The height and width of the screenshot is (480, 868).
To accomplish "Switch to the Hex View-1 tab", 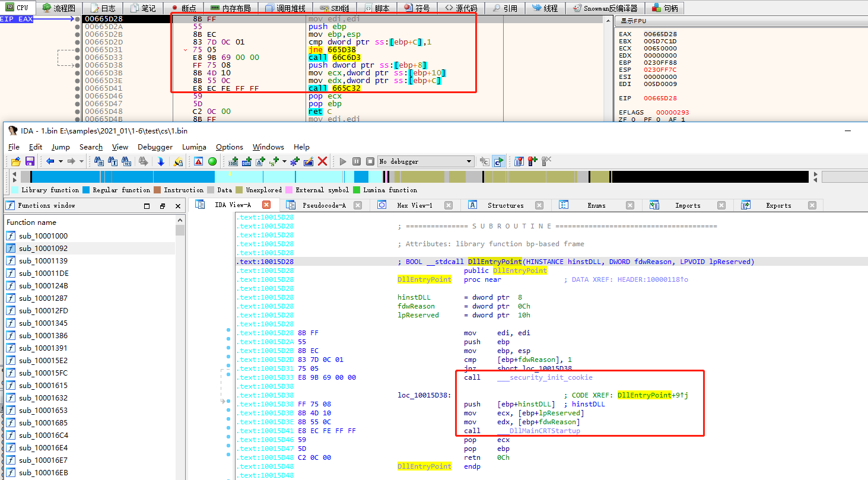I will click(x=414, y=205).
